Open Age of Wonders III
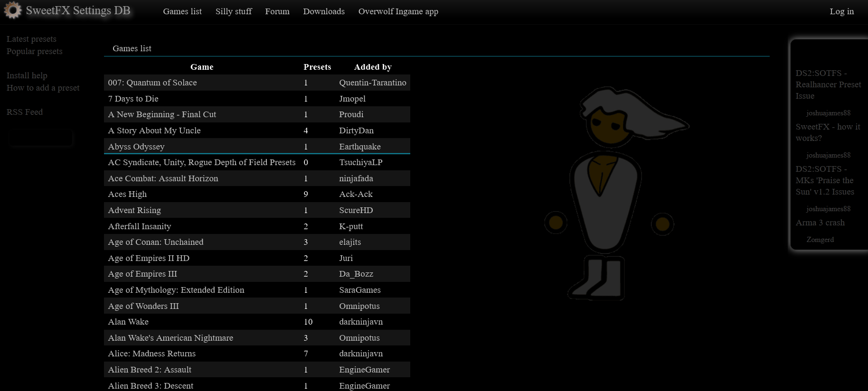This screenshot has width=868, height=391. [143, 306]
